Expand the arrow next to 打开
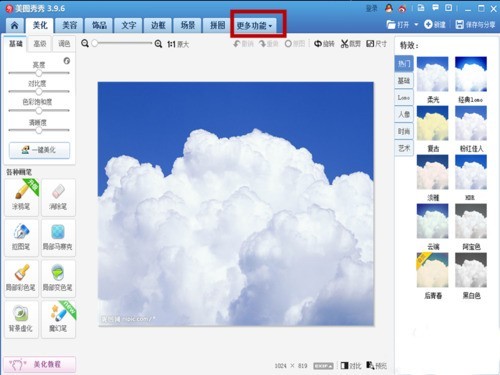 pyautogui.click(x=416, y=25)
